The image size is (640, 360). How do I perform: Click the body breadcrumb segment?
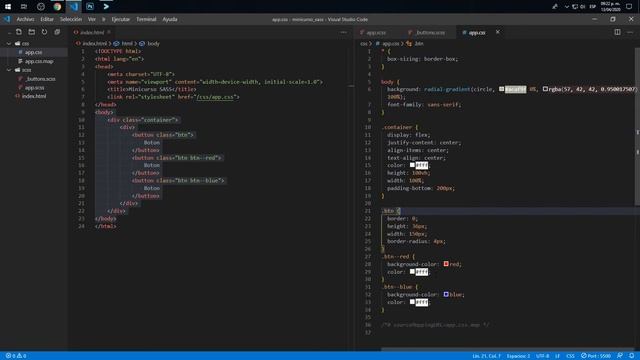[x=153, y=44]
